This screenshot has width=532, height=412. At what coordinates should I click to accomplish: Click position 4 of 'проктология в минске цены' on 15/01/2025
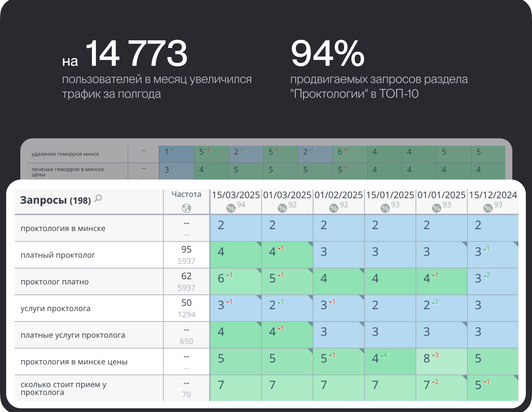point(390,362)
